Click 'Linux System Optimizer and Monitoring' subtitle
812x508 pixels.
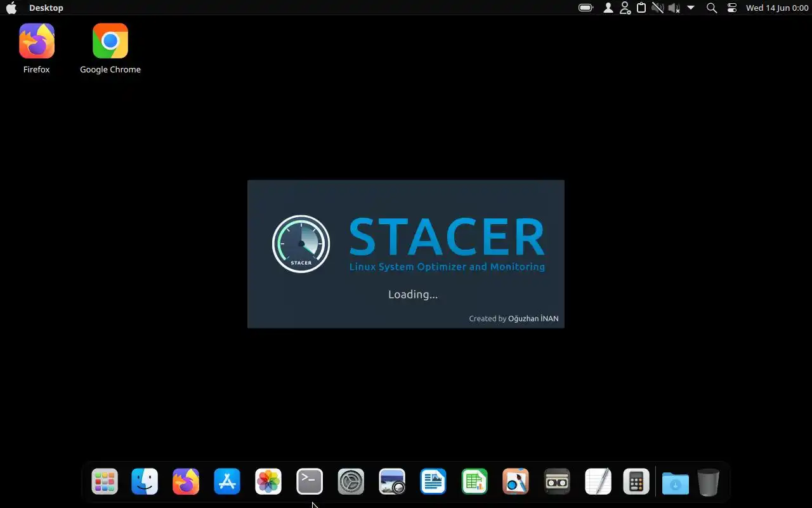pyautogui.click(x=447, y=267)
